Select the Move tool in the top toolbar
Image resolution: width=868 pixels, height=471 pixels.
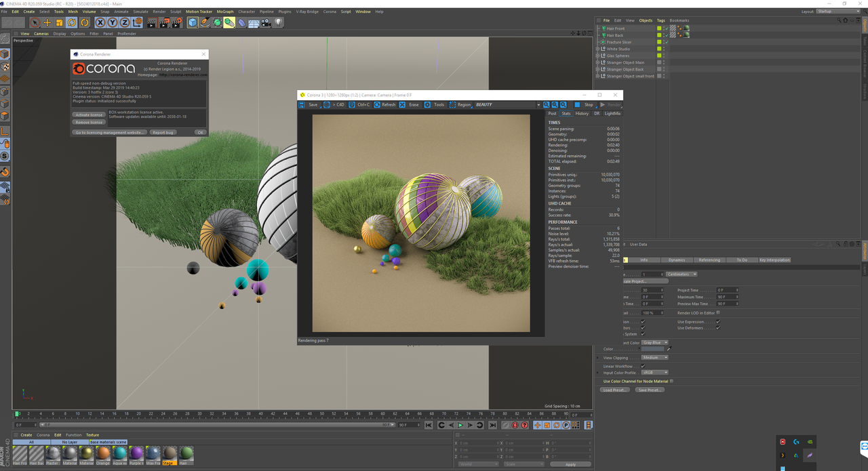click(x=47, y=23)
